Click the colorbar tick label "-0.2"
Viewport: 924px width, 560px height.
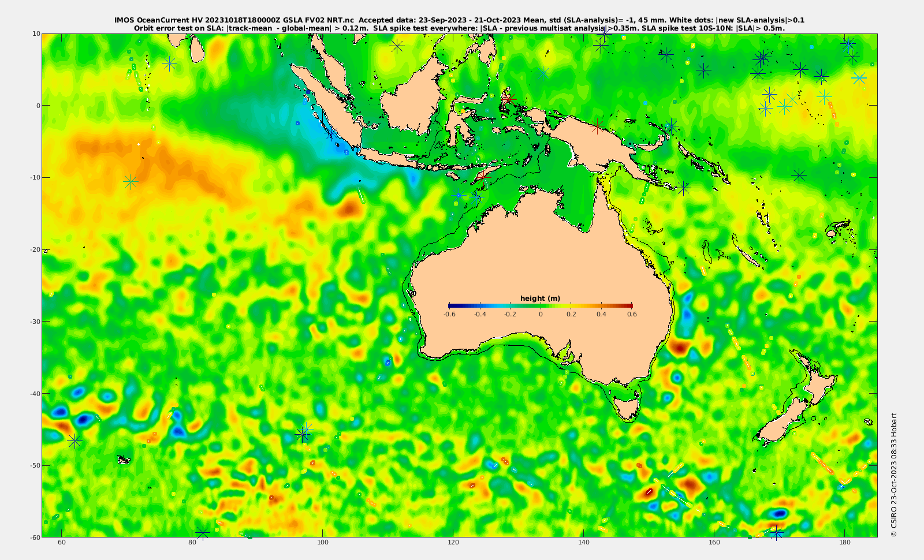[510, 315]
